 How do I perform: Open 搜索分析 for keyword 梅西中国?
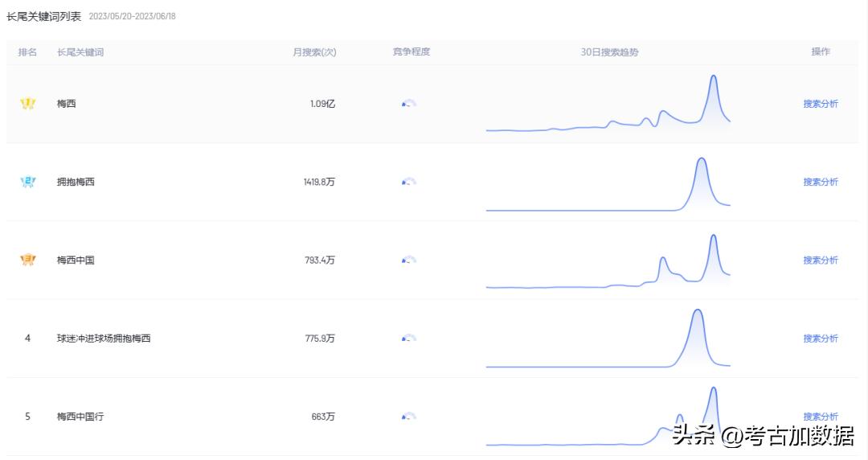[x=821, y=261]
